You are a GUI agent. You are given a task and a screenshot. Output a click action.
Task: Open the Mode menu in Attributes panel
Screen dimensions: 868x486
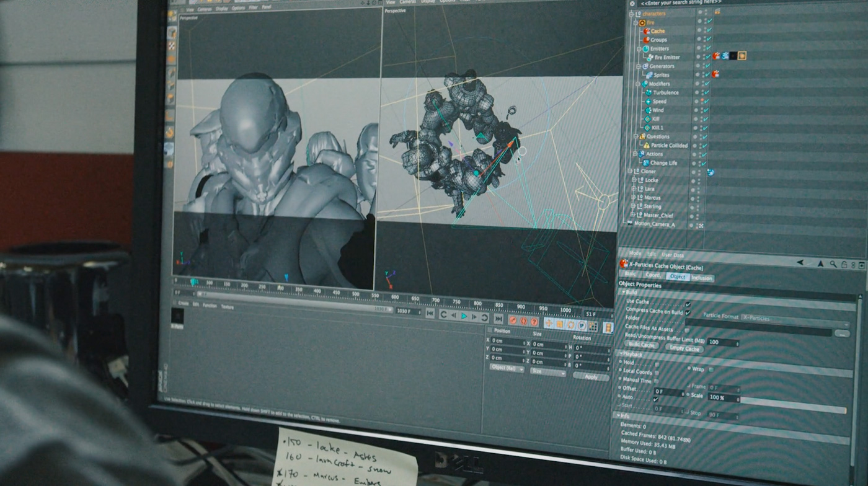(x=635, y=254)
